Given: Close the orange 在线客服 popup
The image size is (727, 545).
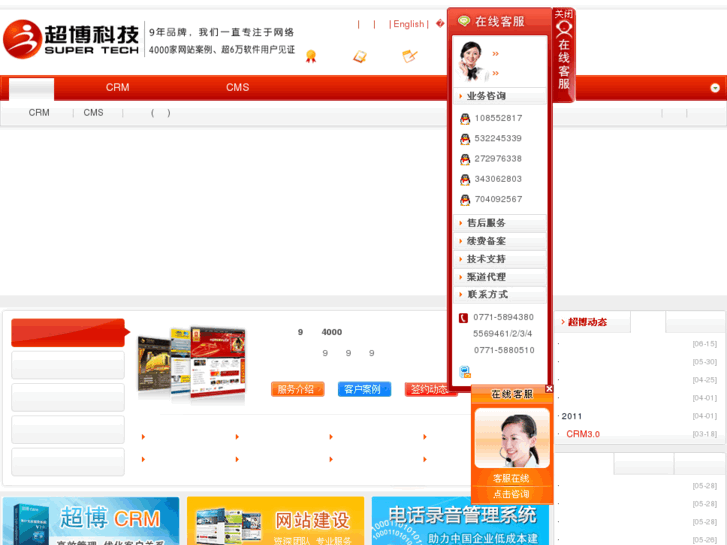Looking at the screenshot, I should [x=549, y=389].
